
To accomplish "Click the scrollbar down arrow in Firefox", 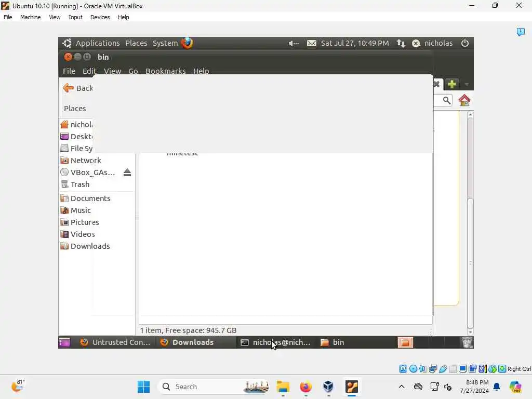I will tap(470, 332).
